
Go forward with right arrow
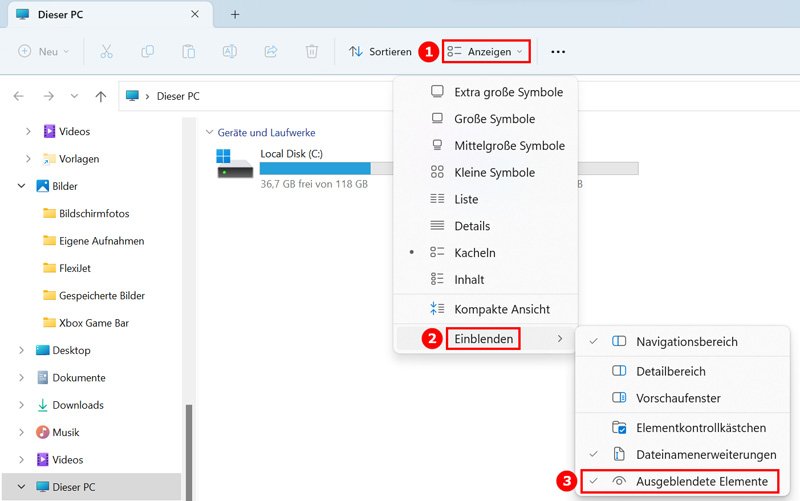tap(48, 96)
